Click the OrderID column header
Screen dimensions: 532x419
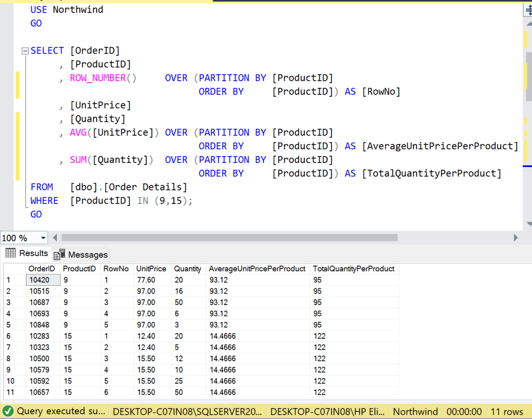42,269
